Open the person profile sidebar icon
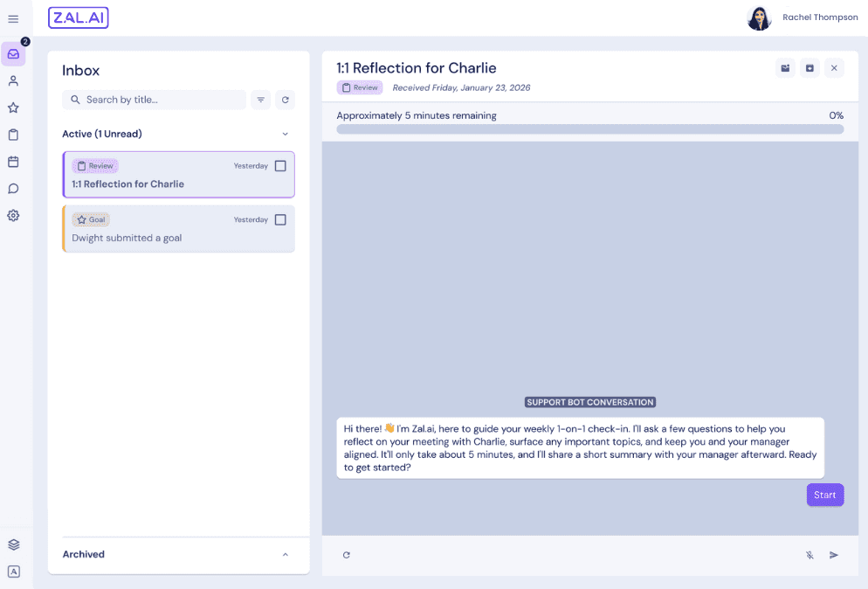The width and height of the screenshot is (868, 589). (13, 81)
